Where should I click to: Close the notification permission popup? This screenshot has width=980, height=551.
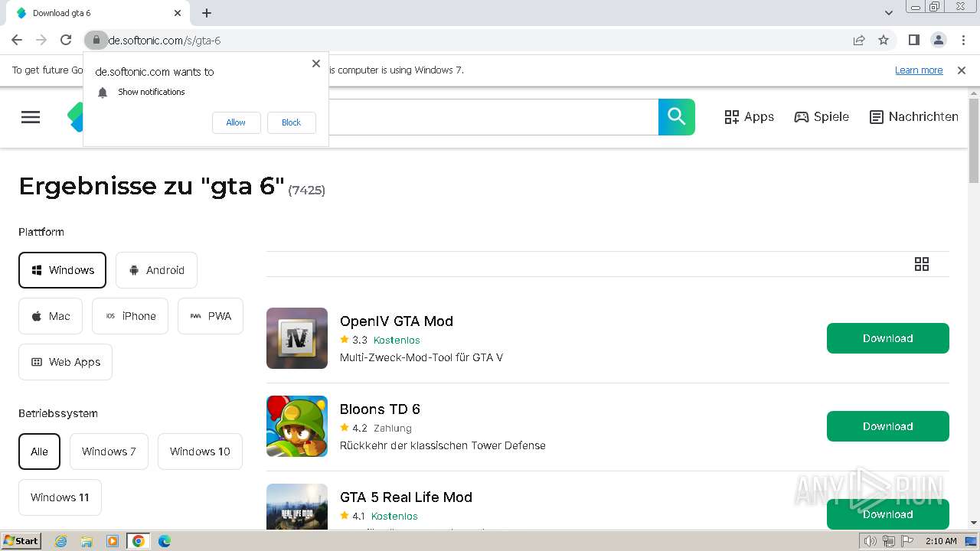tap(316, 64)
